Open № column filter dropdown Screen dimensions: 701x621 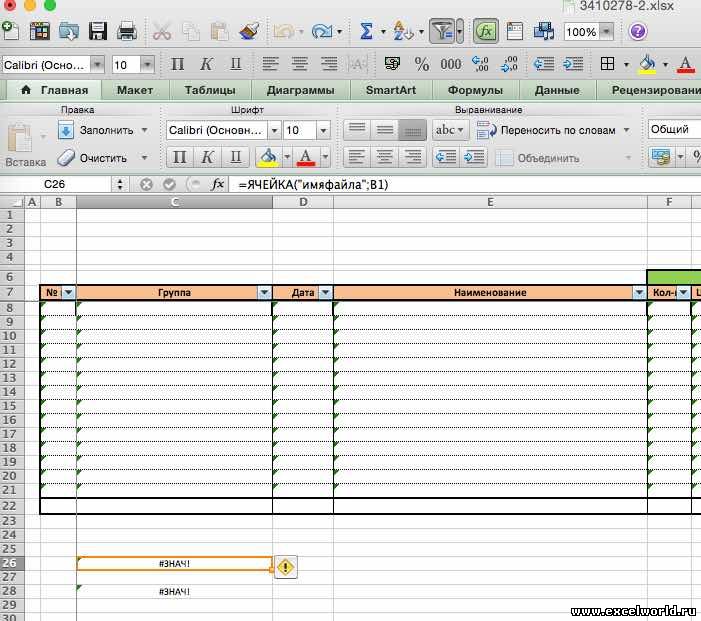(68, 292)
